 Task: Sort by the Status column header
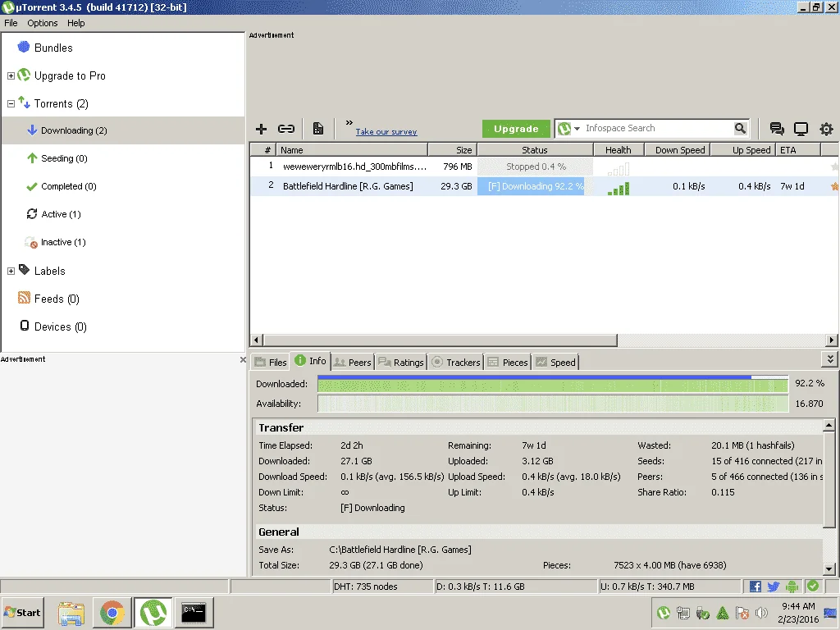[x=535, y=150]
